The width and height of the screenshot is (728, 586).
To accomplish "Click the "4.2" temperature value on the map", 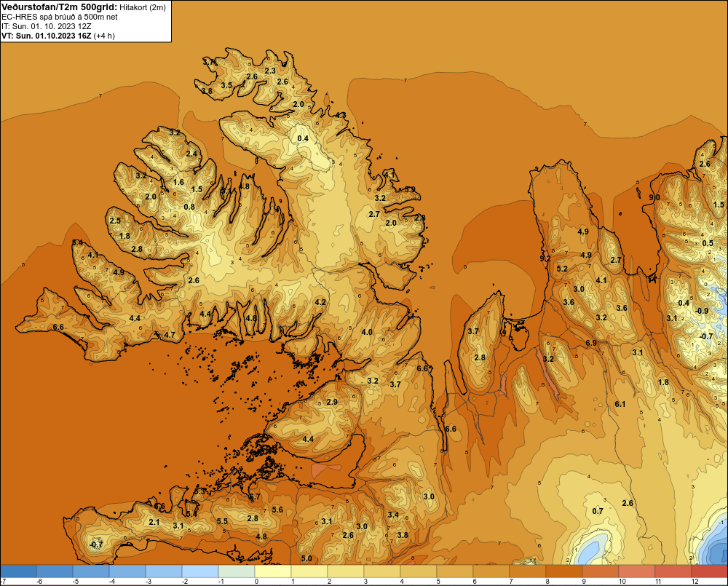I will (x=320, y=302).
